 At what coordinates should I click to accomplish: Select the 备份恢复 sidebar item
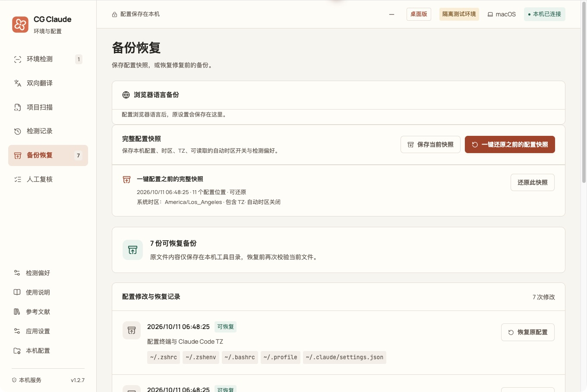[48, 155]
